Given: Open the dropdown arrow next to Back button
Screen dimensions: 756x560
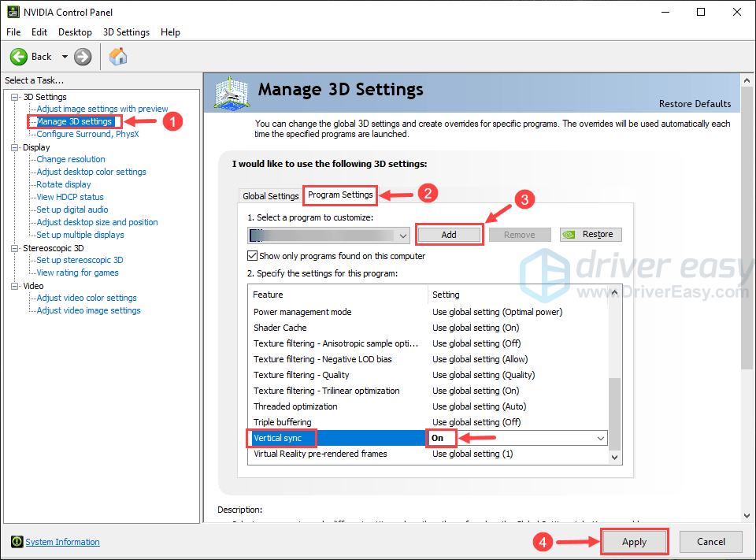Looking at the screenshot, I should [65, 56].
